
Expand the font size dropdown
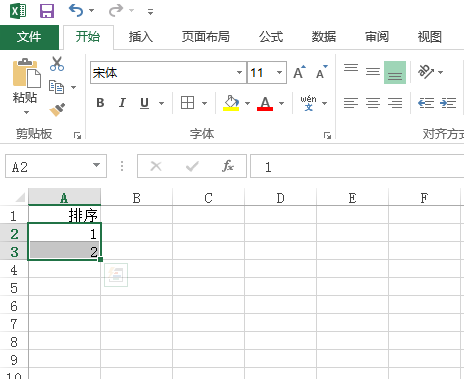point(280,73)
